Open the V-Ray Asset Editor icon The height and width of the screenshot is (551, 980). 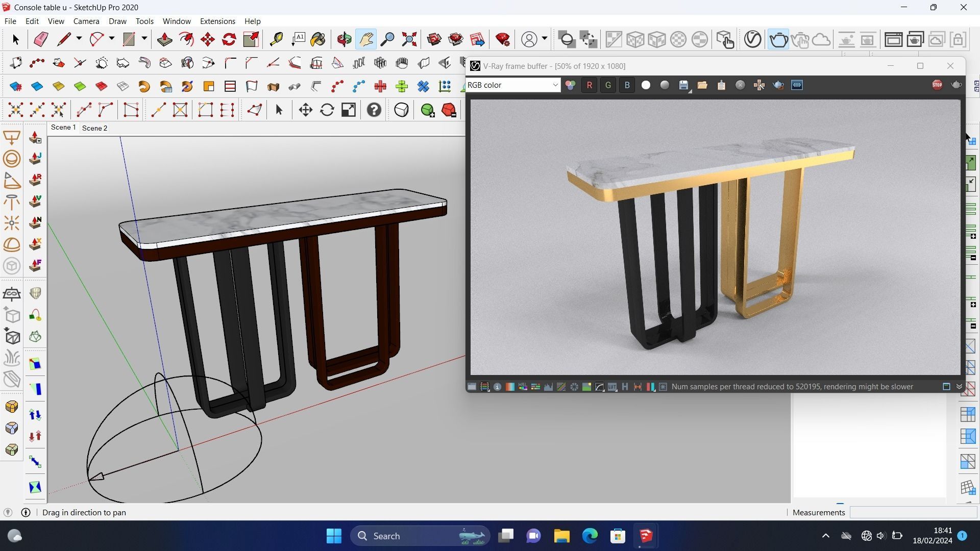(x=753, y=39)
